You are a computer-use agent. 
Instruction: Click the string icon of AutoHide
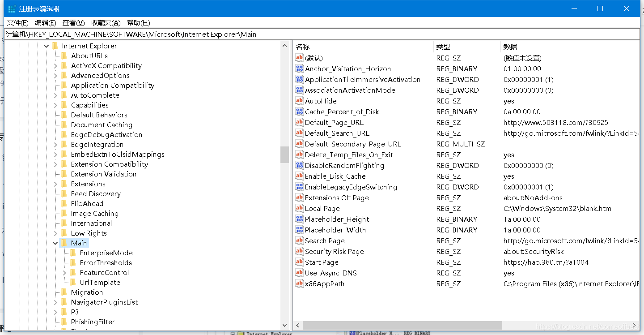pos(300,101)
